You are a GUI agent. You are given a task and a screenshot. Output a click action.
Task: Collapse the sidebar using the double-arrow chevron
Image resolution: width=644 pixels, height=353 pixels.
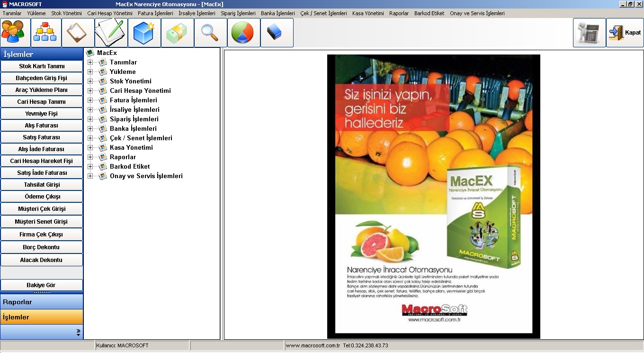coord(79,332)
